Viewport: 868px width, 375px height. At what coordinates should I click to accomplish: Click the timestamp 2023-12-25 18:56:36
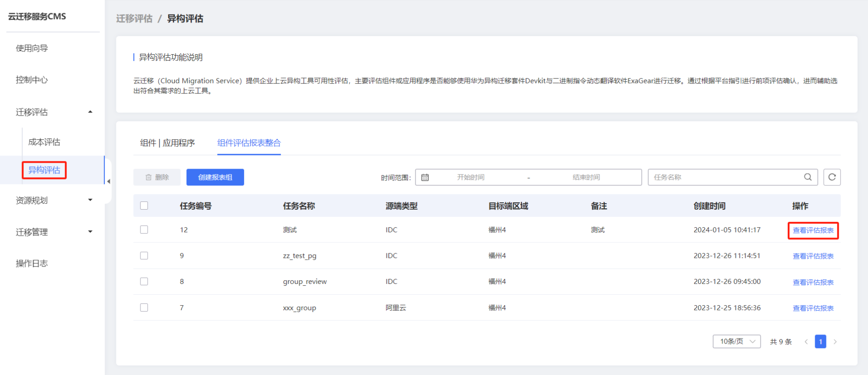pos(727,308)
